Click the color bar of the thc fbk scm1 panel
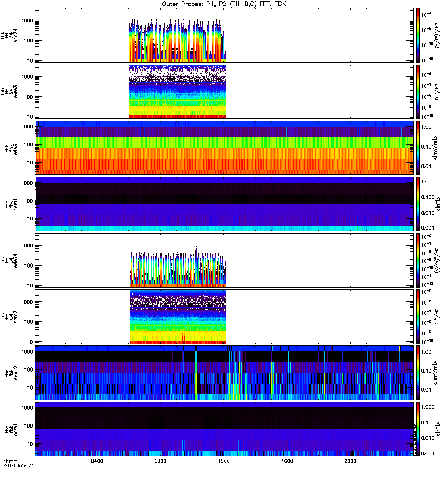Screen dimensions: 448x478 pyautogui.click(x=418, y=429)
